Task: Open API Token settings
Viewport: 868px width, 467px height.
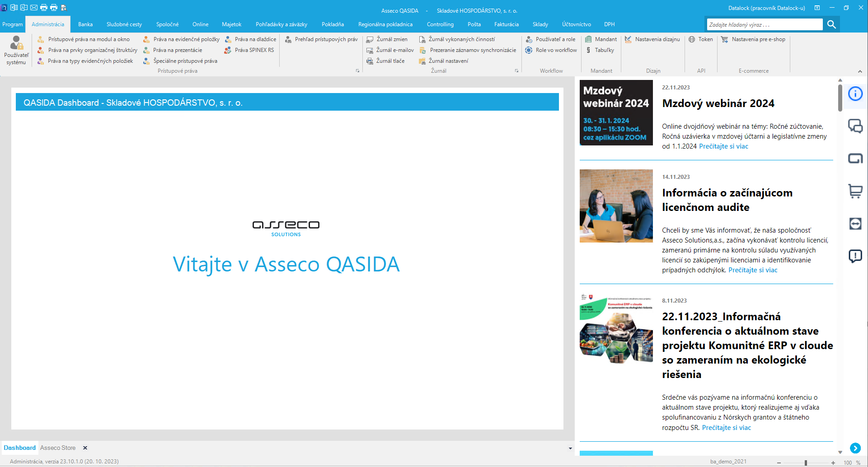Action: (701, 39)
